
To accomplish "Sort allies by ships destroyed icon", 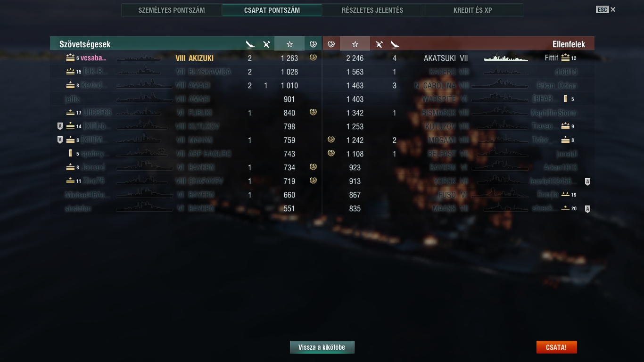I will point(250,44).
